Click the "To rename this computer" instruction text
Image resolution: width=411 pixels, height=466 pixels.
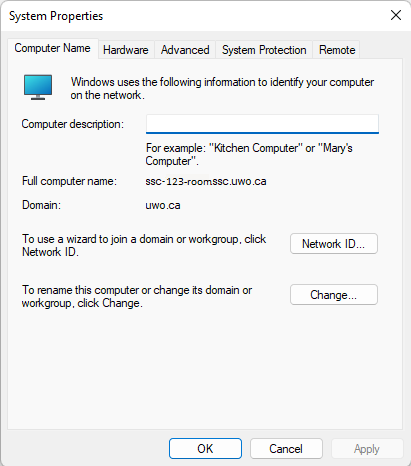(137, 296)
